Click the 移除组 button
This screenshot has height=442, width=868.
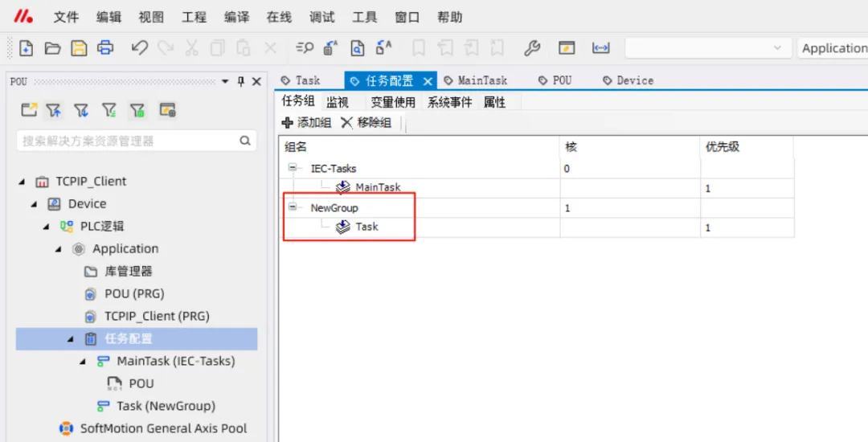pyautogui.click(x=366, y=123)
